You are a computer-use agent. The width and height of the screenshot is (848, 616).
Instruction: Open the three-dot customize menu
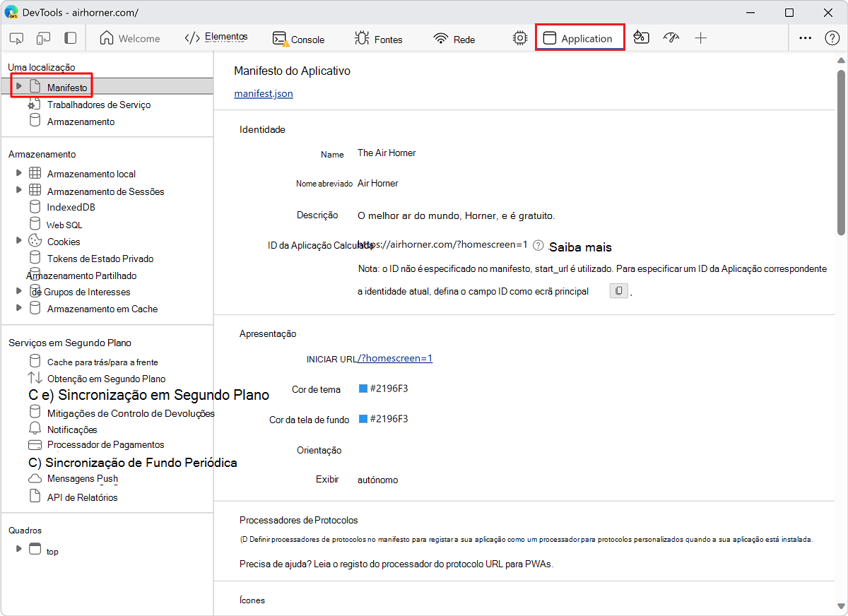tap(805, 38)
